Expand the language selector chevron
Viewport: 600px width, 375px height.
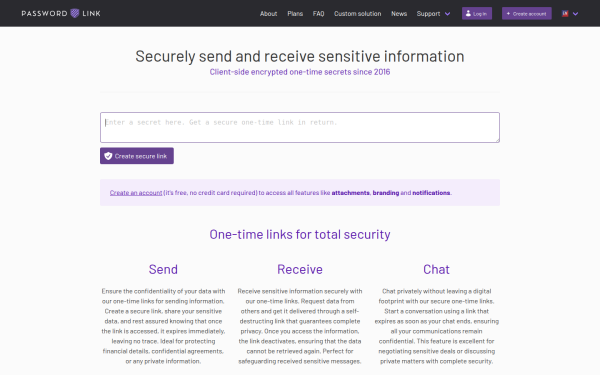click(575, 14)
